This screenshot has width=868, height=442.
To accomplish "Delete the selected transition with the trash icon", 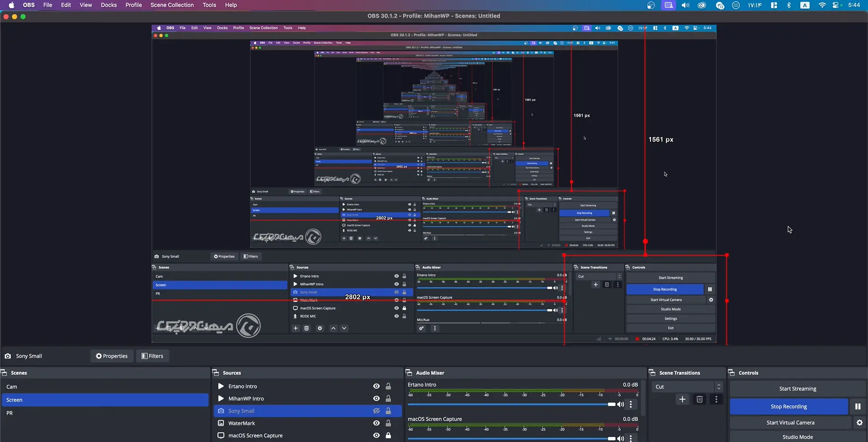I will point(699,399).
